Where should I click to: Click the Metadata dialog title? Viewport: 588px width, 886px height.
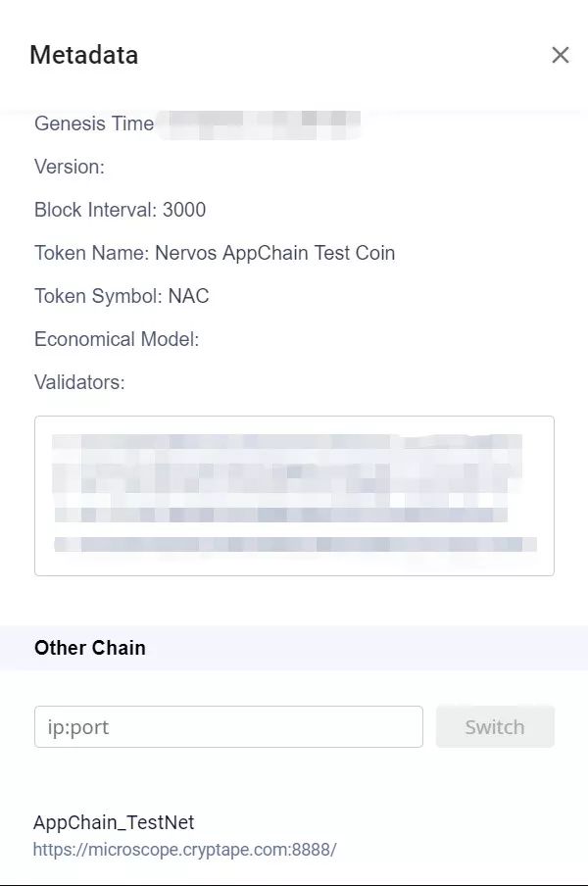pos(83,55)
